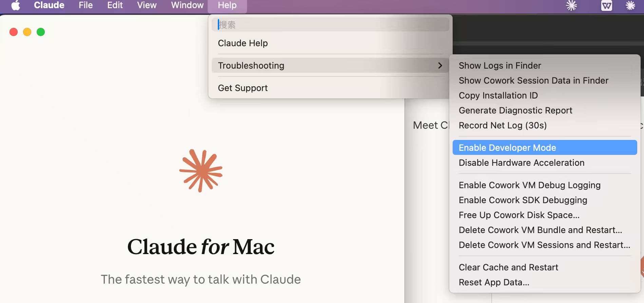Select Delete Cowork VM Bundle and Restart…
Image resolution: width=644 pixels, height=303 pixels.
tap(545, 230)
